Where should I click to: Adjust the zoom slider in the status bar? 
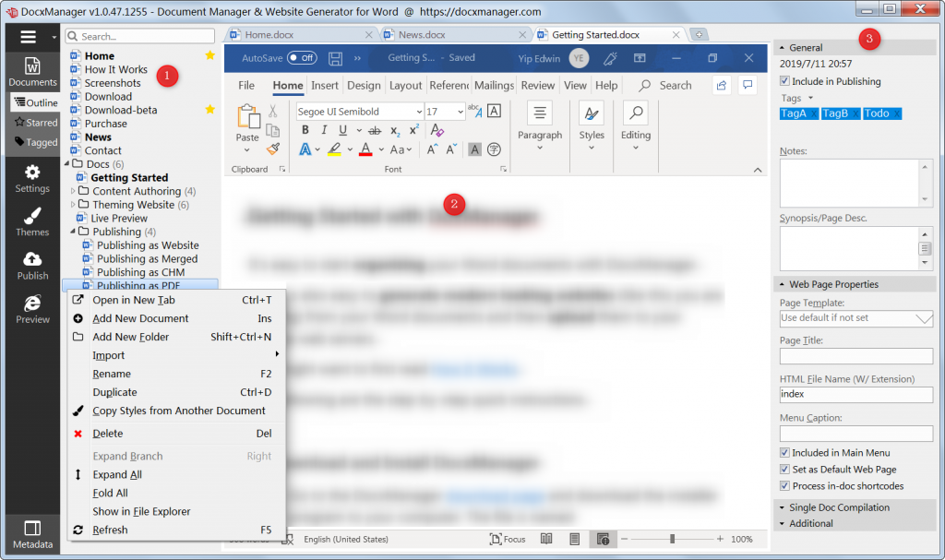(672, 539)
